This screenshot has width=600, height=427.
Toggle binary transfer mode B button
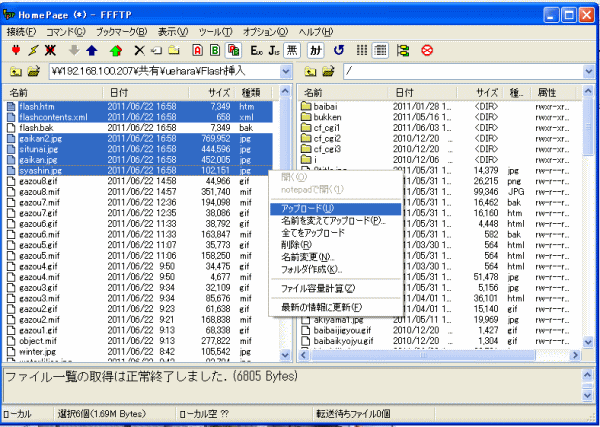pos(215,50)
